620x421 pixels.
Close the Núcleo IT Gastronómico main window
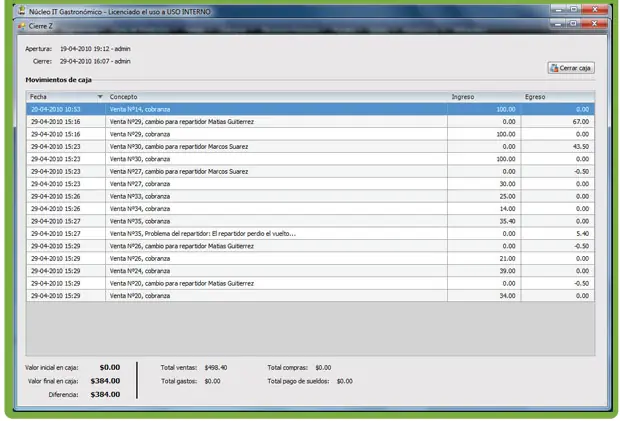595,9
